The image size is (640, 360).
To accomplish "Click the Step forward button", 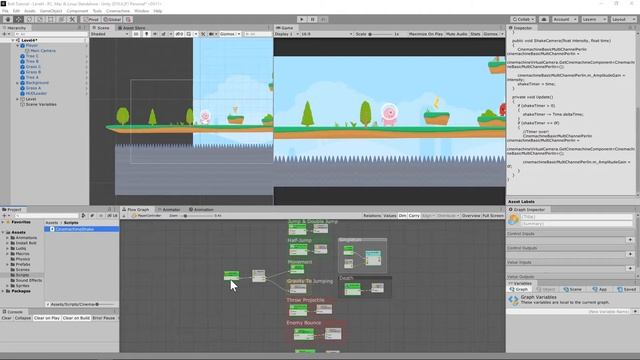I will pos(323,19).
